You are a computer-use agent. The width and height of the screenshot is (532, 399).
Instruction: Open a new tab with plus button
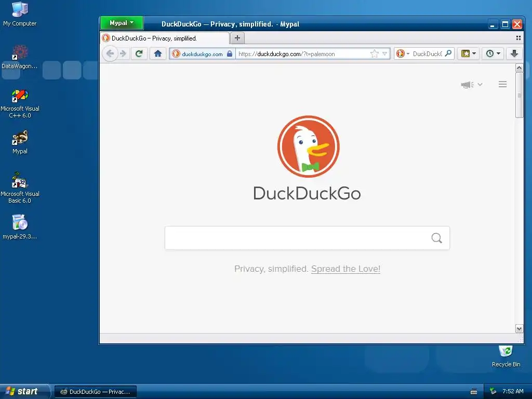click(x=237, y=38)
